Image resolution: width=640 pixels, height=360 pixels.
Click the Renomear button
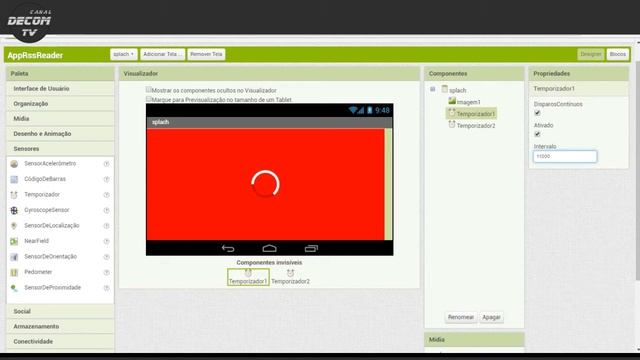(460, 317)
